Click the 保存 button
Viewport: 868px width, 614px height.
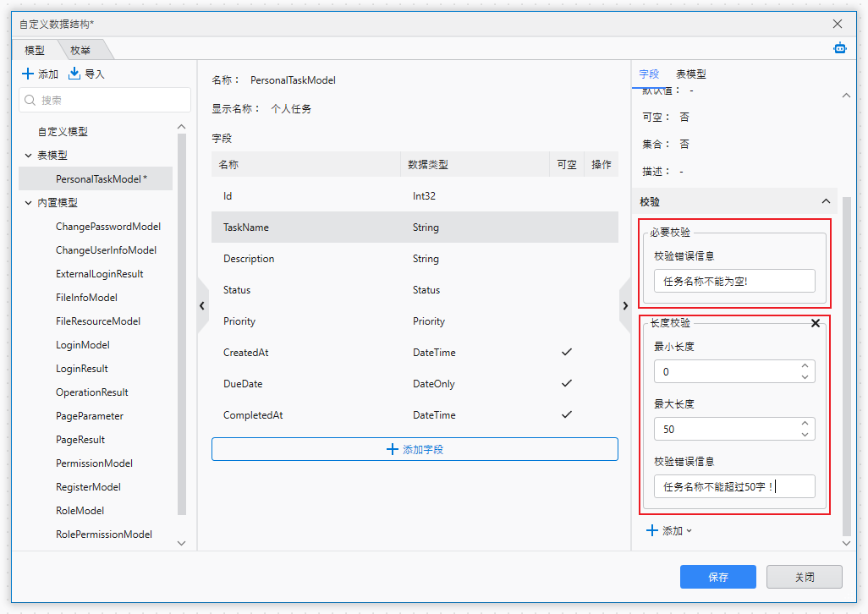[717, 577]
